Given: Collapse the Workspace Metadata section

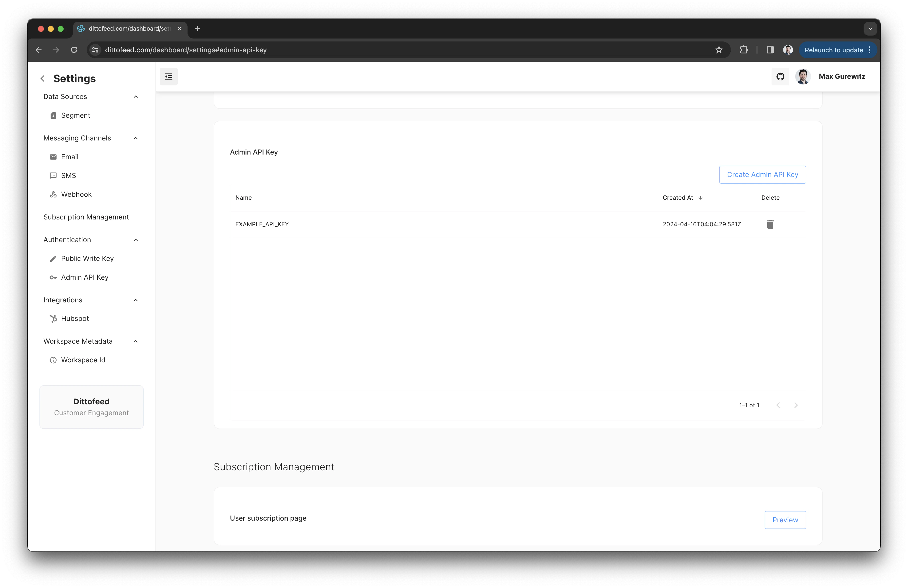Looking at the screenshot, I should coord(136,341).
